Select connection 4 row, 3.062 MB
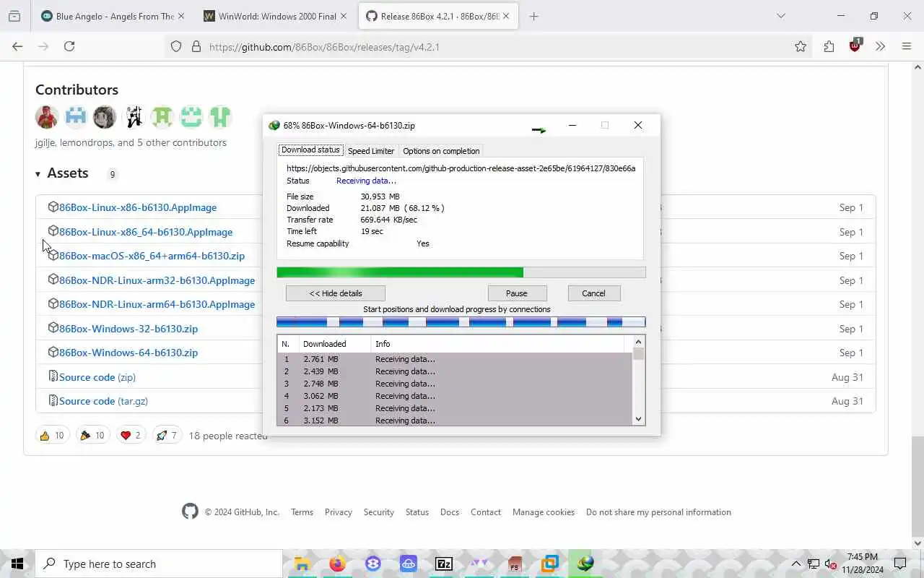Screen dimensions: 924x578 click(455, 396)
